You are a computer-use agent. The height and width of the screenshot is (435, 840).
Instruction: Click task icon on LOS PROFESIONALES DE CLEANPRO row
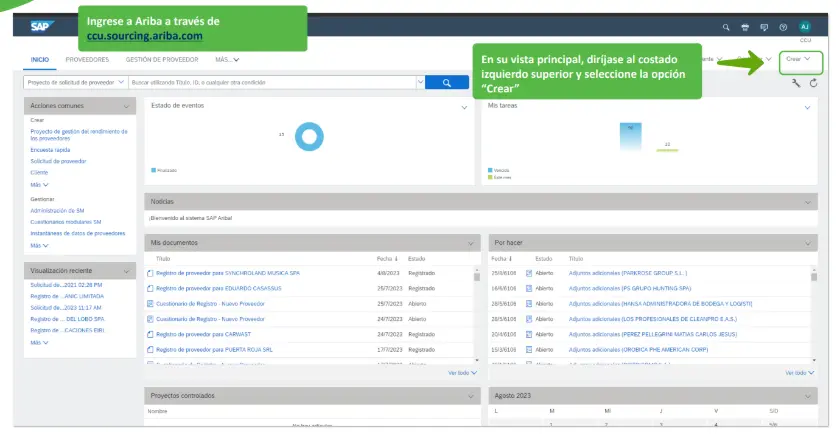click(x=529, y=319)
